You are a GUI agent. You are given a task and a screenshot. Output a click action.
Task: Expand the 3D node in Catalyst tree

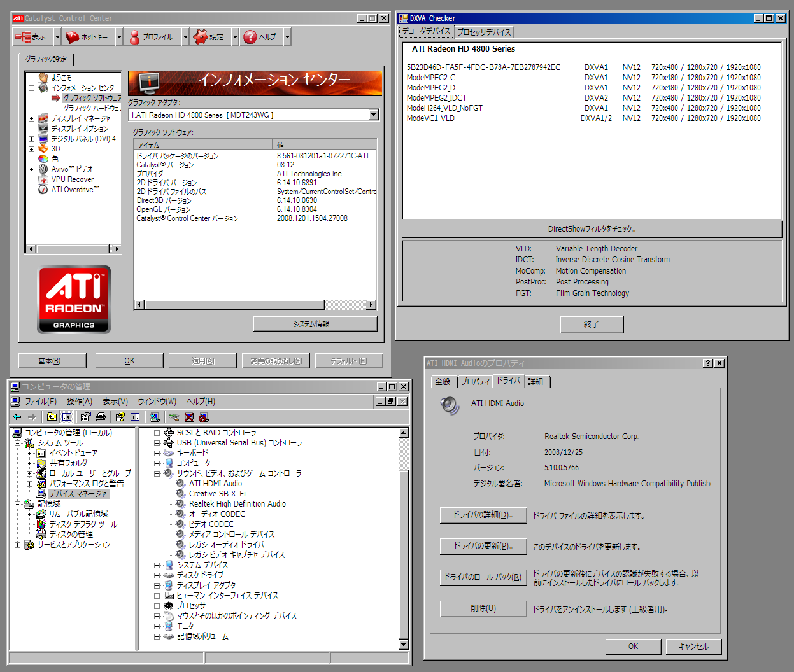[31, 149]
